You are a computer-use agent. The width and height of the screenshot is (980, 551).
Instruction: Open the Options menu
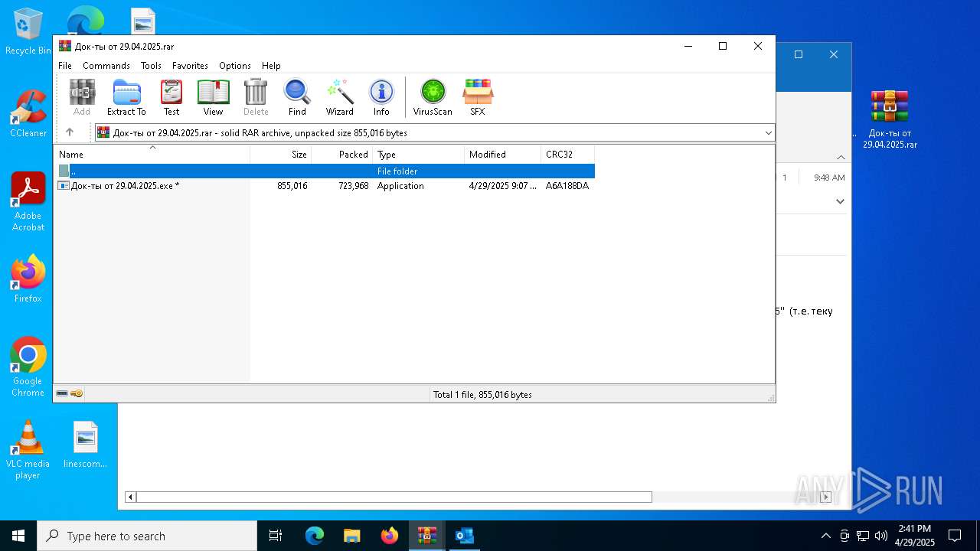click(x=235, y=66)
